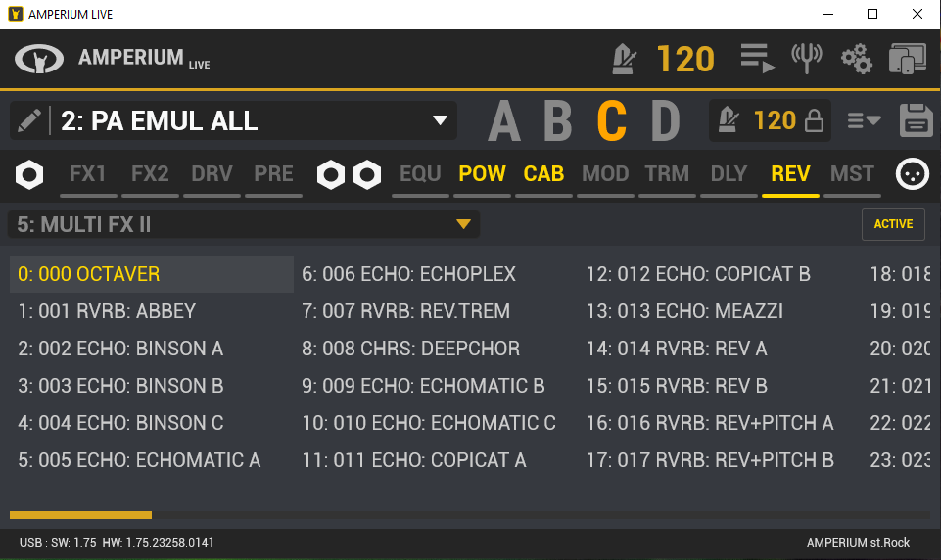Minimize the Amperium Live window
The height and width of the screenshot is (560, 941).
[828, 14]
